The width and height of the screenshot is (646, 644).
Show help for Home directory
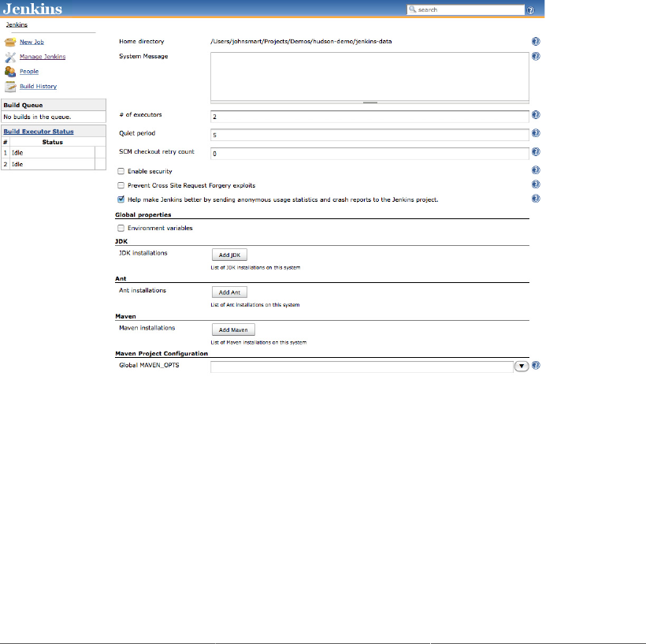(536, 41)
